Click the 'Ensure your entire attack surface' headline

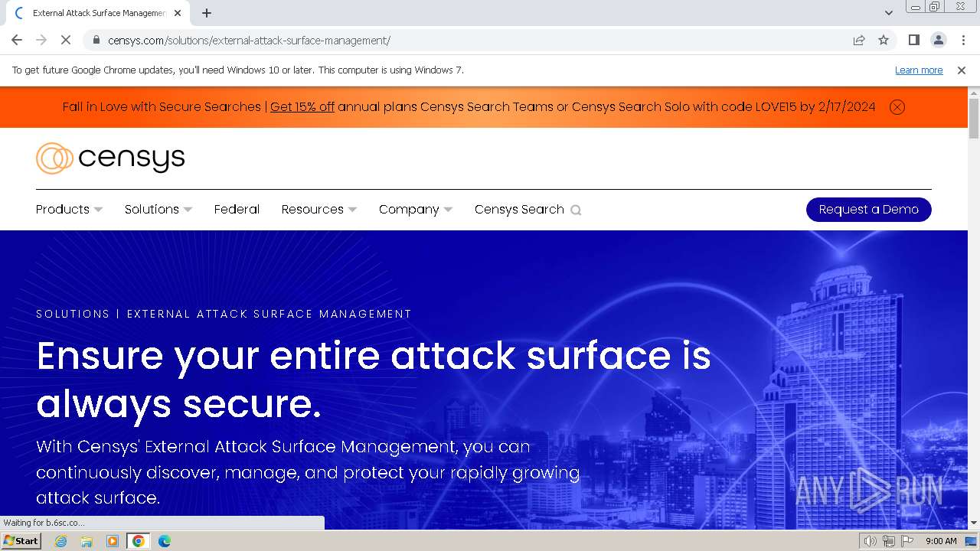[x=374, y=380]
